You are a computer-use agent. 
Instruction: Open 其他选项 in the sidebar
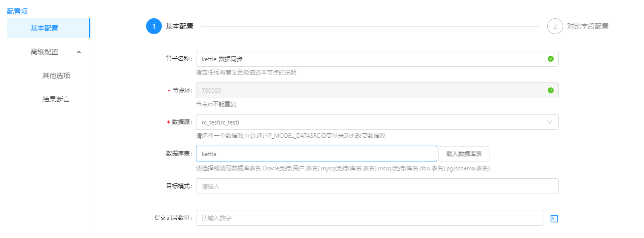pos(56,76)
